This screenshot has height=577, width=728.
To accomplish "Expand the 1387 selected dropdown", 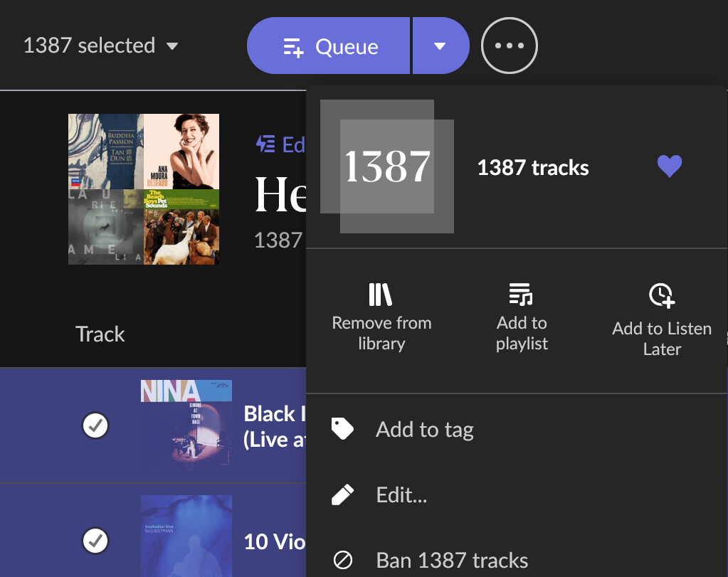I will click(100, 46).
